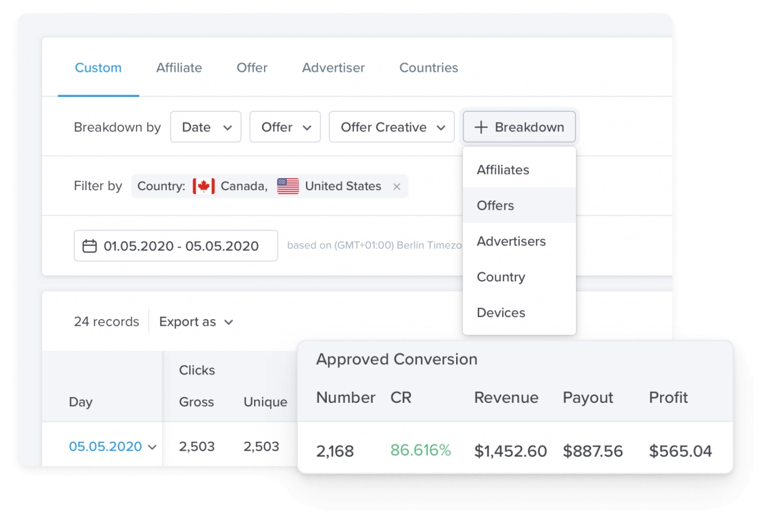Click the date range input field
Image resolution: width=775 pixels, height=532 pixels.
180,246
